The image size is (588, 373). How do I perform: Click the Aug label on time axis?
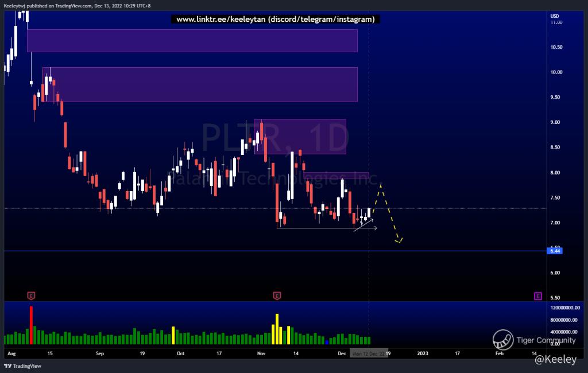tap(11, 353)
